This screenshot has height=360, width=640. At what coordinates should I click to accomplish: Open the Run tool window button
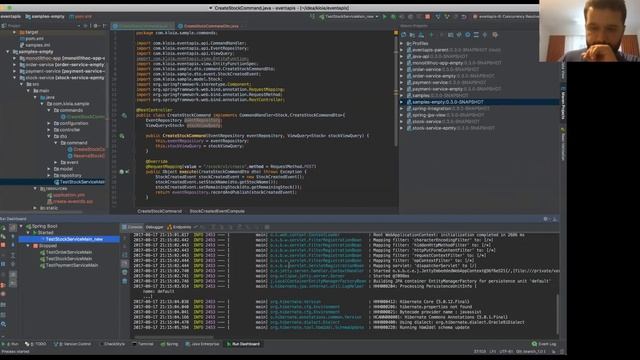tap(11, 344)
